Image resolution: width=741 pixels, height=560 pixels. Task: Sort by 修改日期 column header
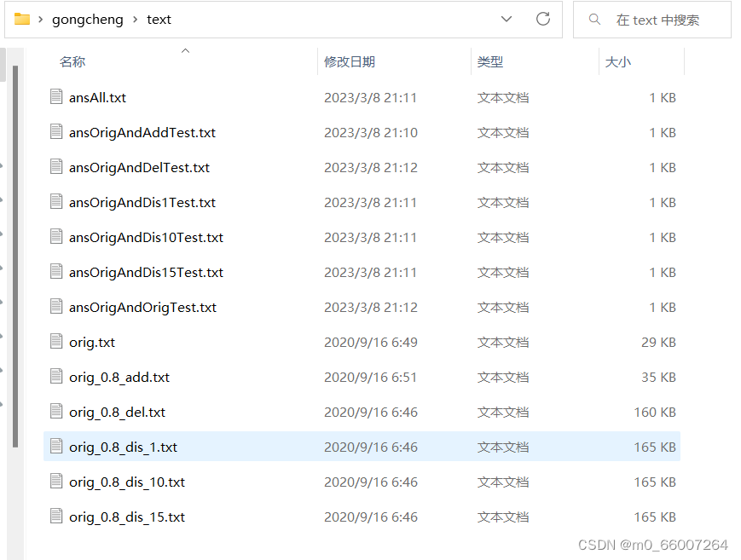(350, 62)
